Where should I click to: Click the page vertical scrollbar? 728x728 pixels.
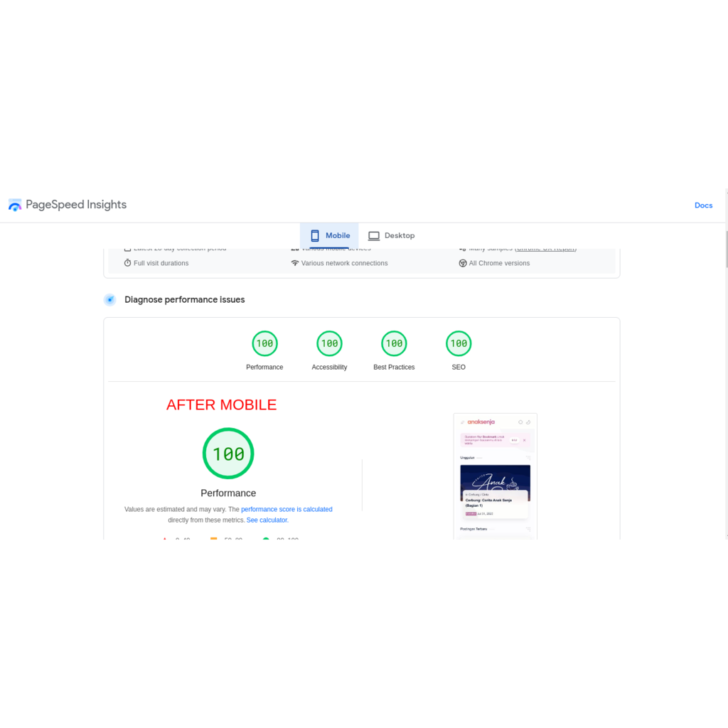click(725, 249)
